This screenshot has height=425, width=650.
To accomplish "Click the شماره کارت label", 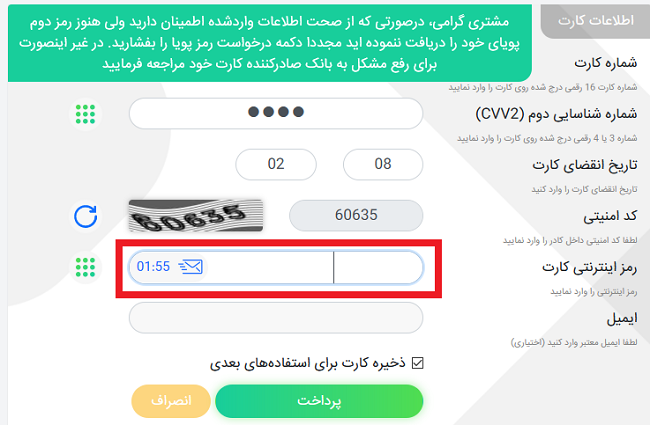I will pos(606,63).
